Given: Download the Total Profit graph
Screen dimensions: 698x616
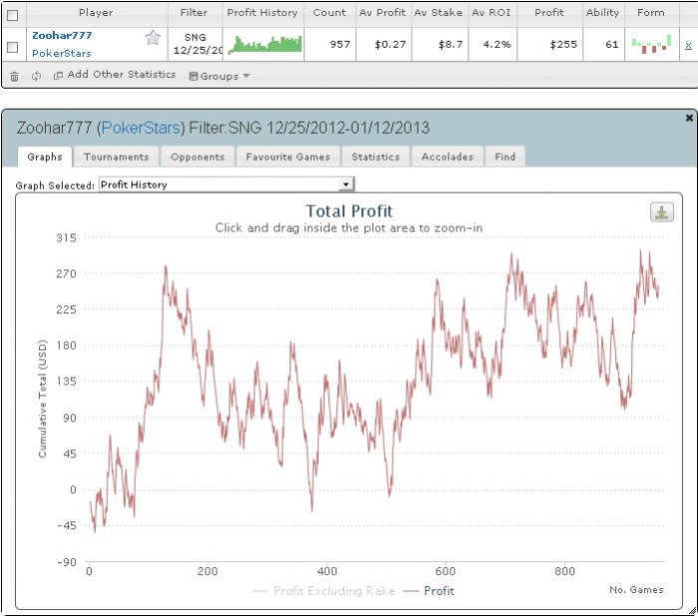Looking at the screenshot, I should pos(661,212).
